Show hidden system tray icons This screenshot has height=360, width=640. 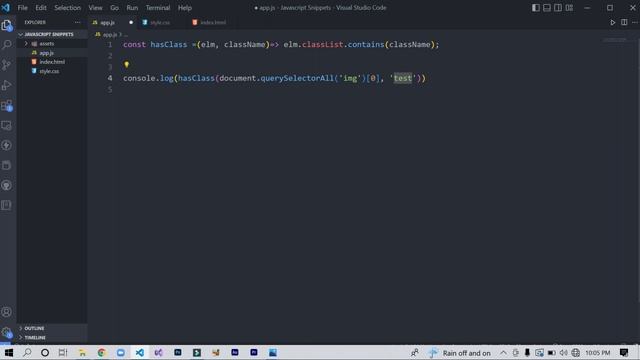click(x=503, y=353)
